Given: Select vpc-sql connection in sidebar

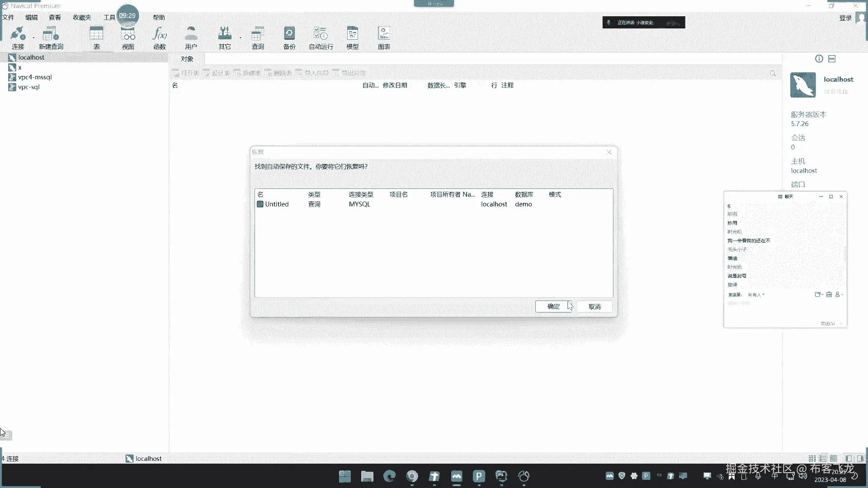Looking at the screenshot, I should point(29,87).
